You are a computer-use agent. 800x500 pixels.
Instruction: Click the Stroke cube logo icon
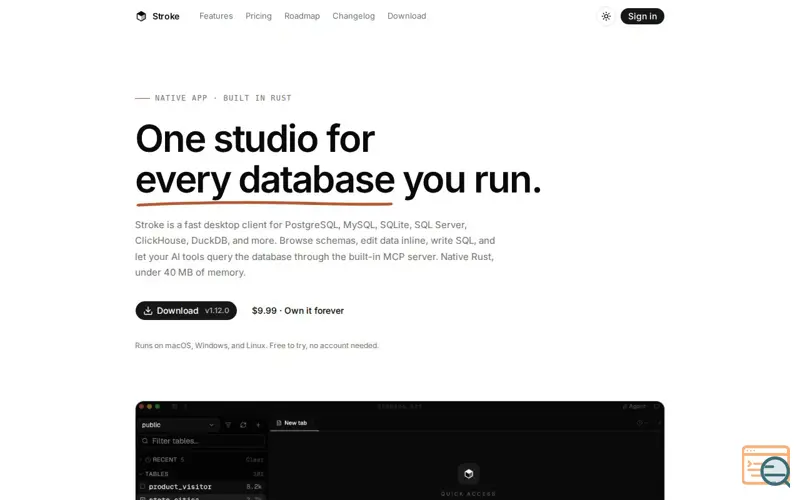coord(141,16)
